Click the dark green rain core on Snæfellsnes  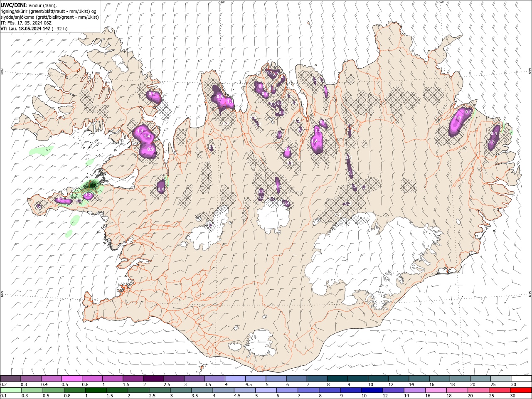(x=92, y=184)
